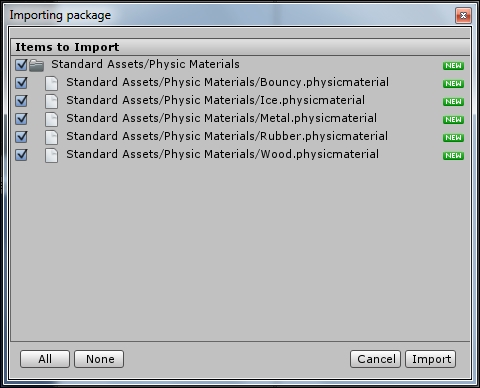Click the Wood.physicmaterial file icon

point(51,155)
